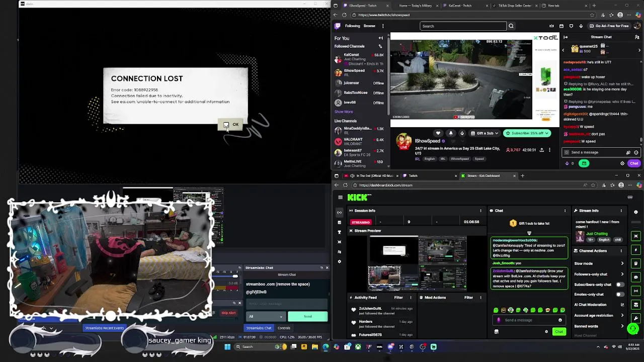Collapse the For You sidebar
644x362 pixels.
(380, 38)
